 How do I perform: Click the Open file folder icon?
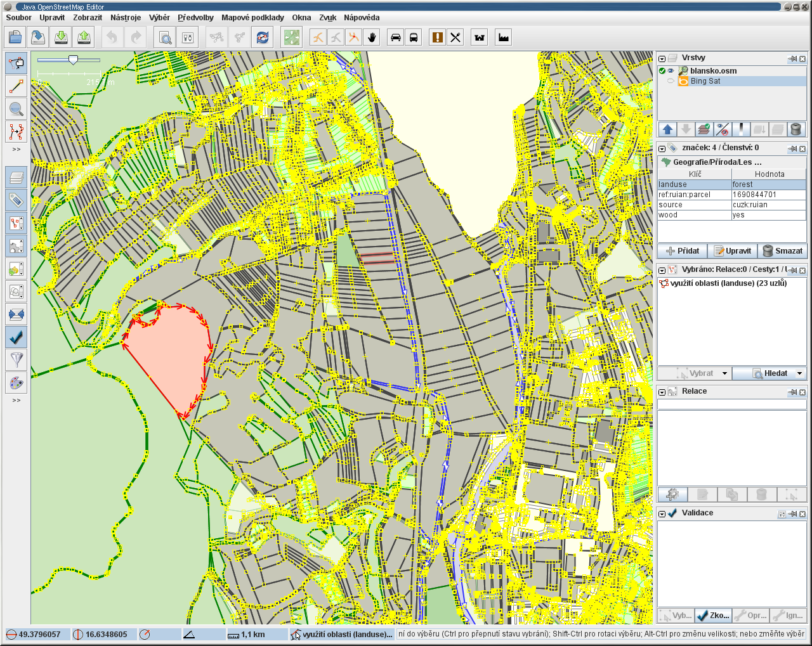click(15, 37)
